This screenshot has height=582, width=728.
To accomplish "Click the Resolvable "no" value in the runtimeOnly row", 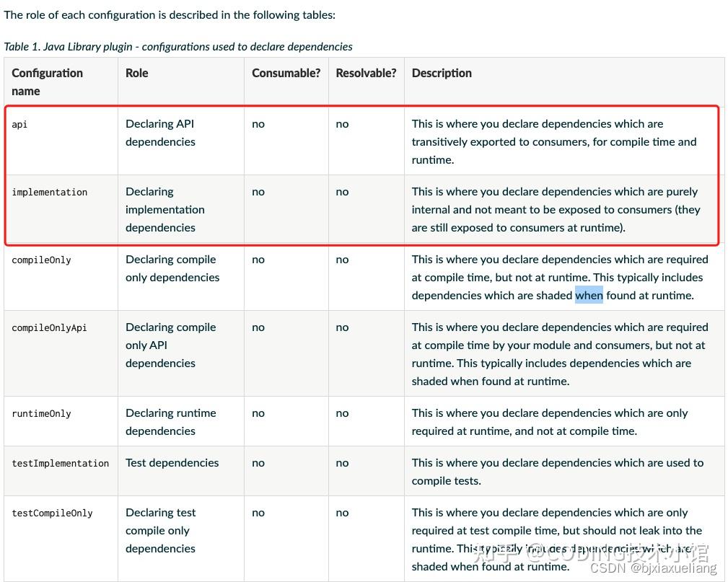I will point(342,413).
